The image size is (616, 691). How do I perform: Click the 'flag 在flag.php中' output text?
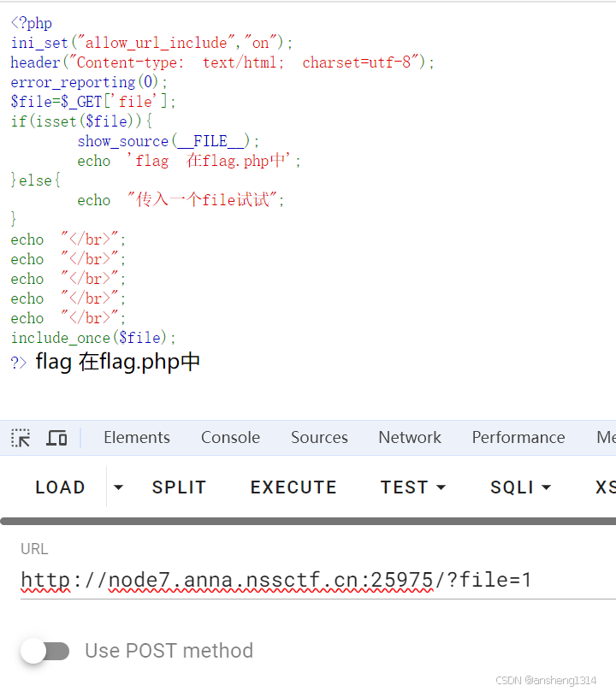tap(118, 363)
